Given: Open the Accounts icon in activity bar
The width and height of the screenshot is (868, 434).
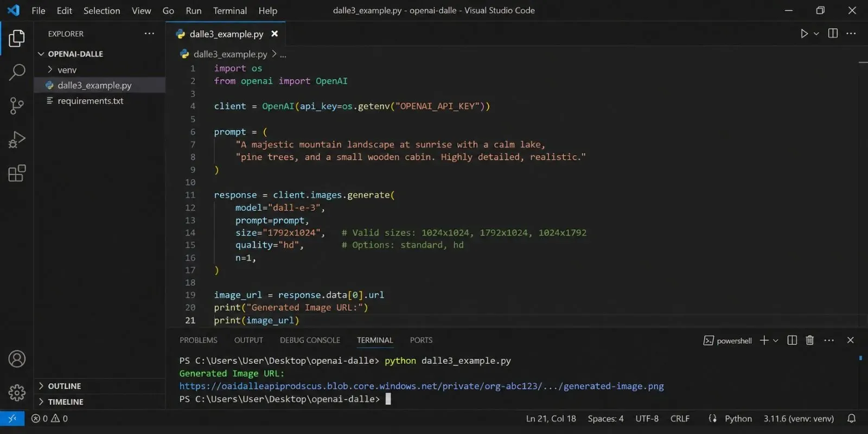Looking at the screenshot, I should (17, 359).
